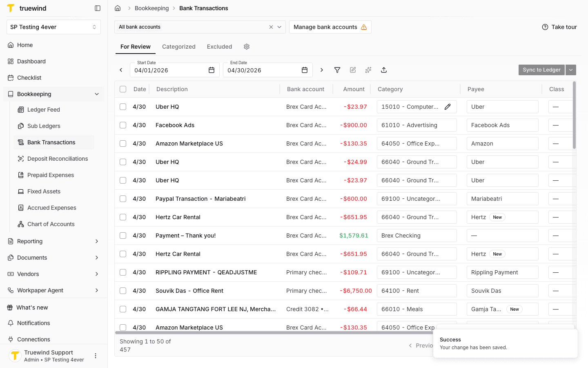This screenshot has height=368, width=588.
Task: Go to previous date range arrow
Action: (121, 70)
